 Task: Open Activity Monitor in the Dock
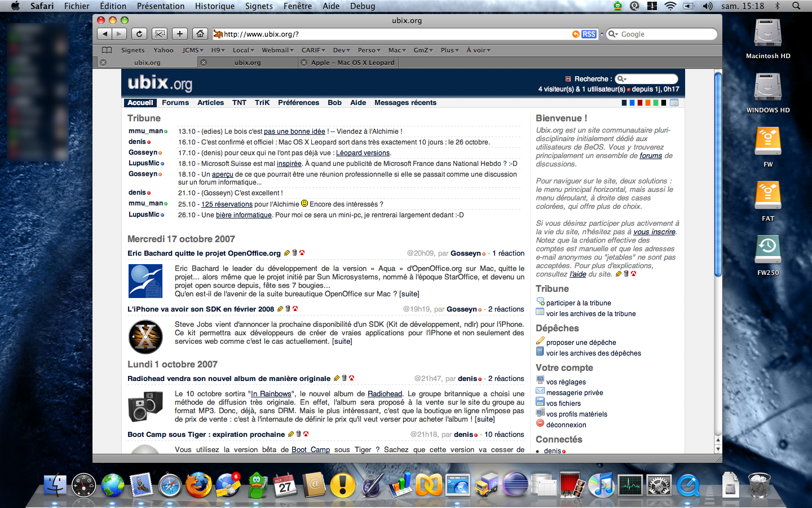(x=630, y=485)
